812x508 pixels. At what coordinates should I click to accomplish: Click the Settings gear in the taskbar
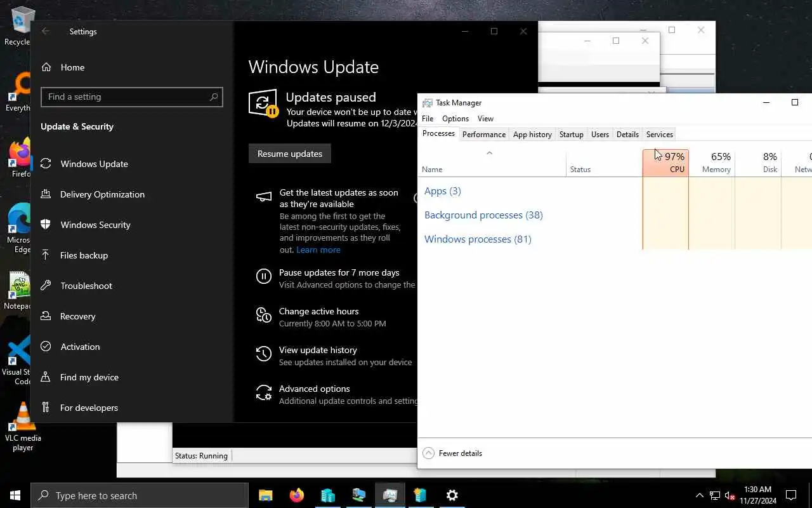[x=452, y=495]
